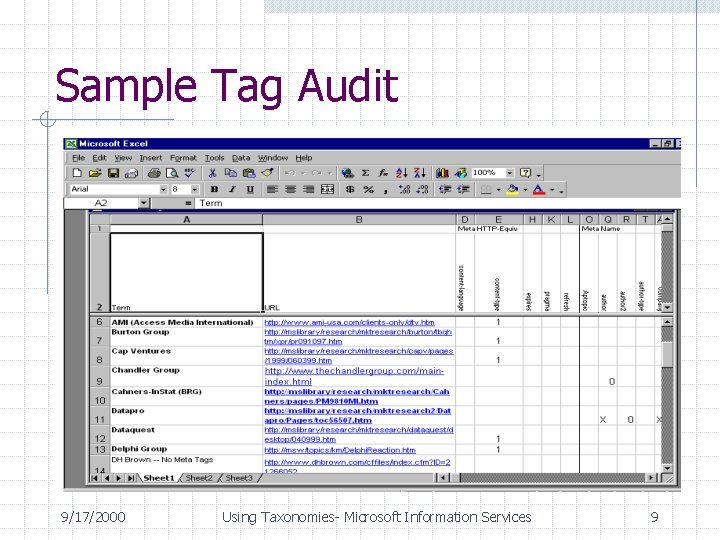Screen dimensions: 720x540
Task: Click the Paste clipboard icon
Action: click(x=248, y=173)
